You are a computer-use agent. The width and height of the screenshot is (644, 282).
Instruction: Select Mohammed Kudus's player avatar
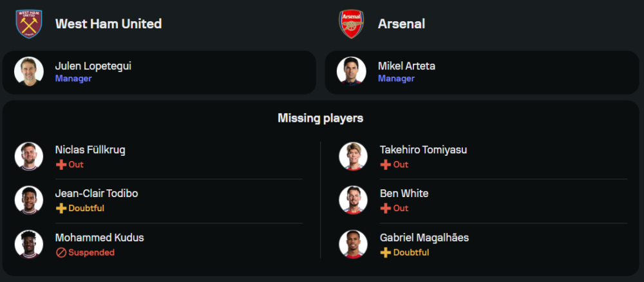(29, 244)
